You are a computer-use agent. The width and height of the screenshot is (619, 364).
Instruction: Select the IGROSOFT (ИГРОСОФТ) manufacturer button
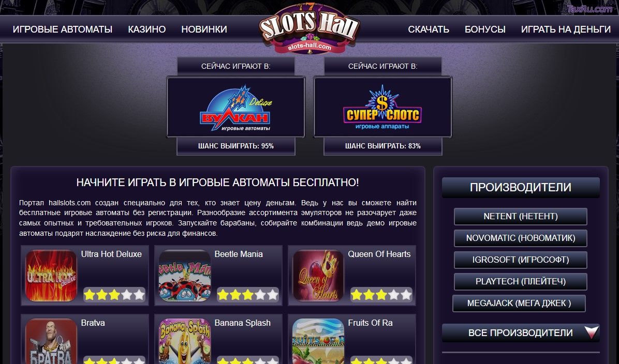pos(520,260)
